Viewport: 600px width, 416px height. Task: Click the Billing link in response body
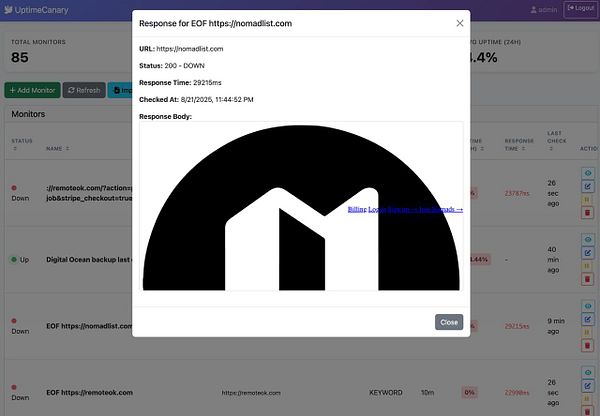click(357, 209)
